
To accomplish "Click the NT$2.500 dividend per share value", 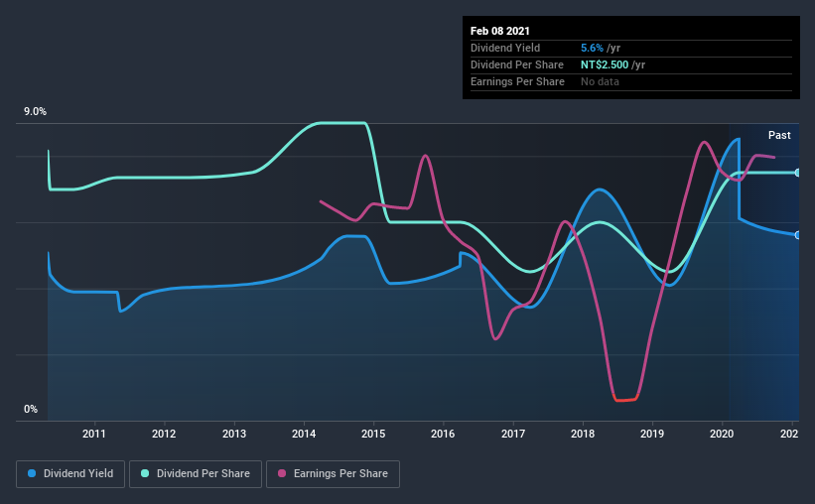I will [605, 64].
